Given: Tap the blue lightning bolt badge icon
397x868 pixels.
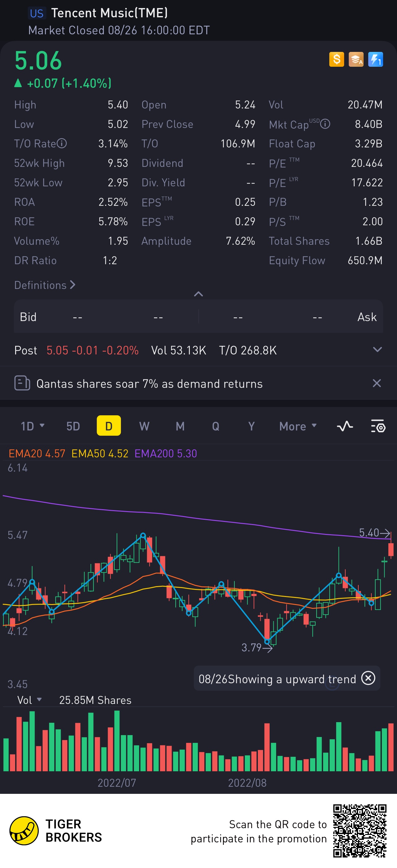Looking at the screenshot, I should 375,59.
